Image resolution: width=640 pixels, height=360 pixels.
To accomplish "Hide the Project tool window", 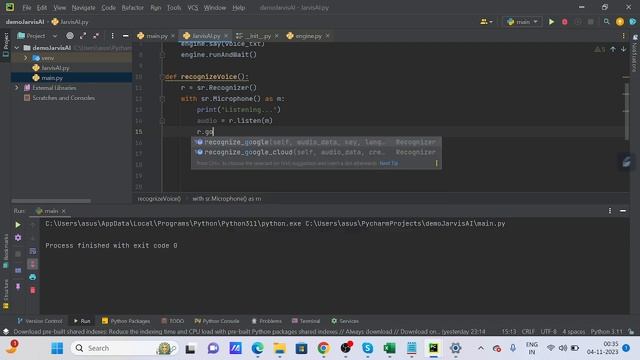I will pos(125,36).
